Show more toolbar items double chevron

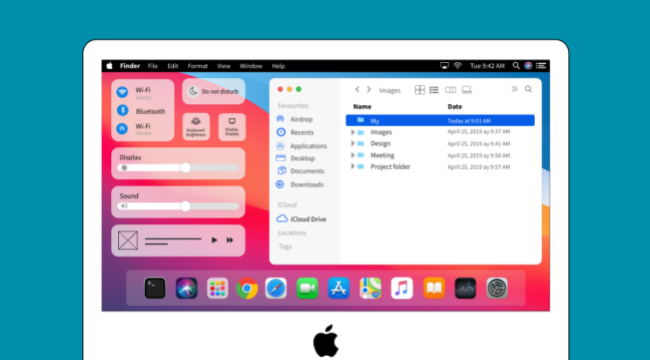coord(514,89)
